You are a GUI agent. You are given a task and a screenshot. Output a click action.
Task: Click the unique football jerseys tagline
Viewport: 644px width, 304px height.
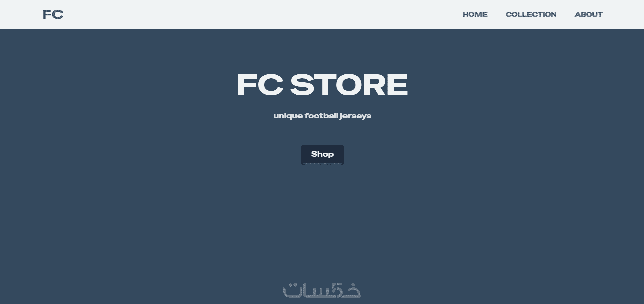322,116
